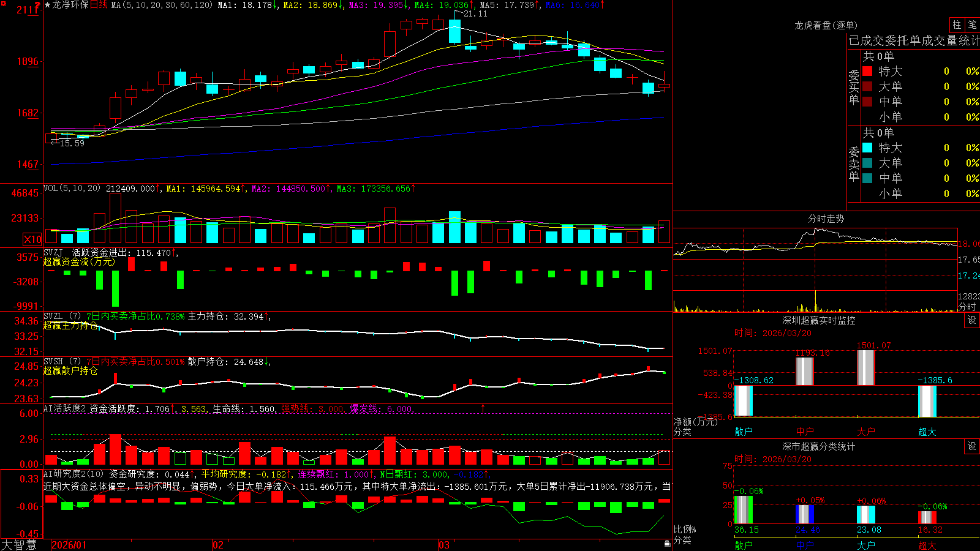Click the VOL(5,10,20) indicator label
The height and width of the screenshot is (551, 980).
click(x=72, y=188)
